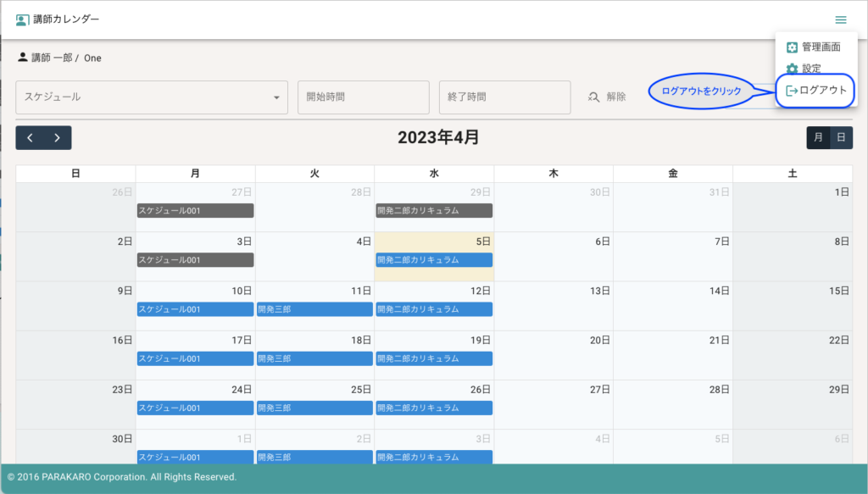Image resolution: width=868 pixels, height=494 pixels.
Task: Select ログアウト from the menu
Action: click(823, 91)
